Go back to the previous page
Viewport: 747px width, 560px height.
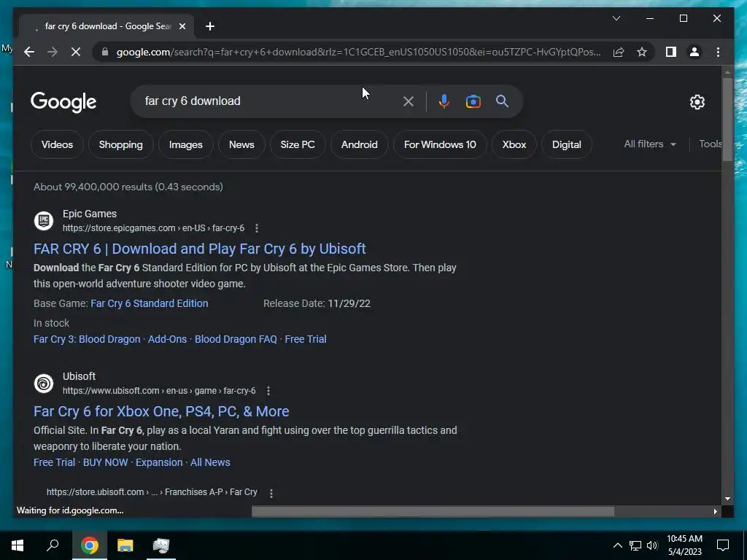29,52
